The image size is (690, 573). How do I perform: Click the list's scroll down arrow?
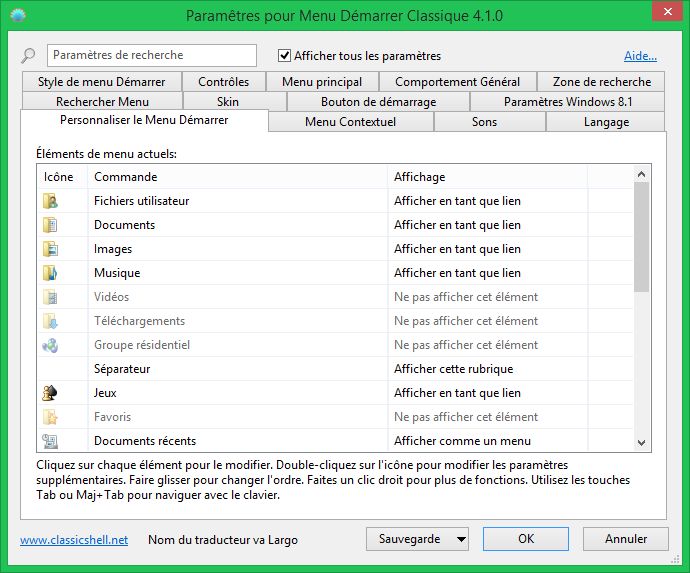(x=642, y=441)
